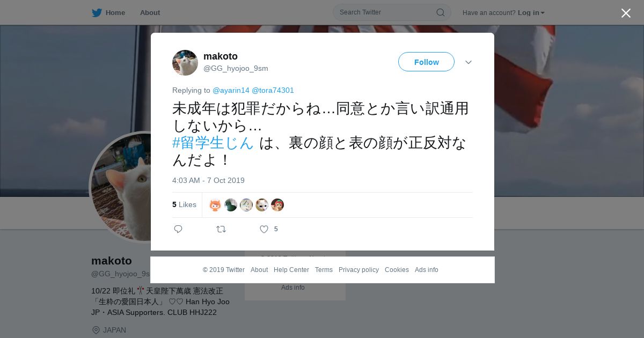The width and height of the screenshot is (644, 338).
Task: Retweet this tweet
Action: [x=221, y=229]
